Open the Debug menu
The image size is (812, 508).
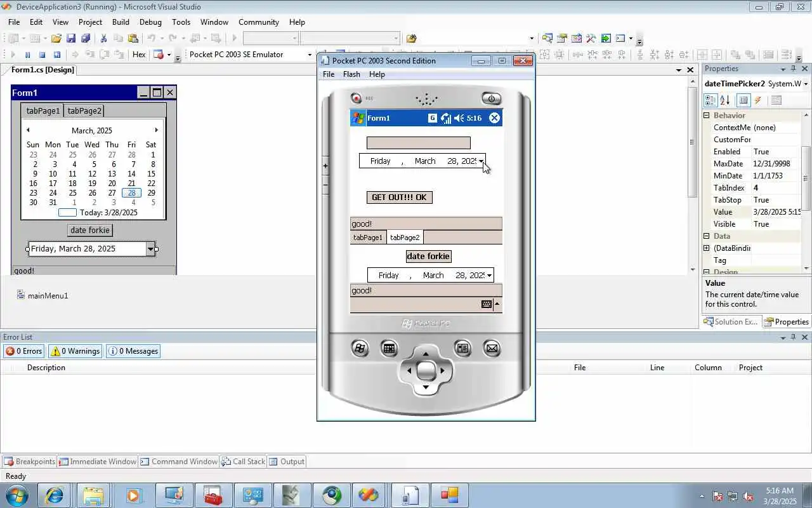pyautogui.click(x=150, y=22)
